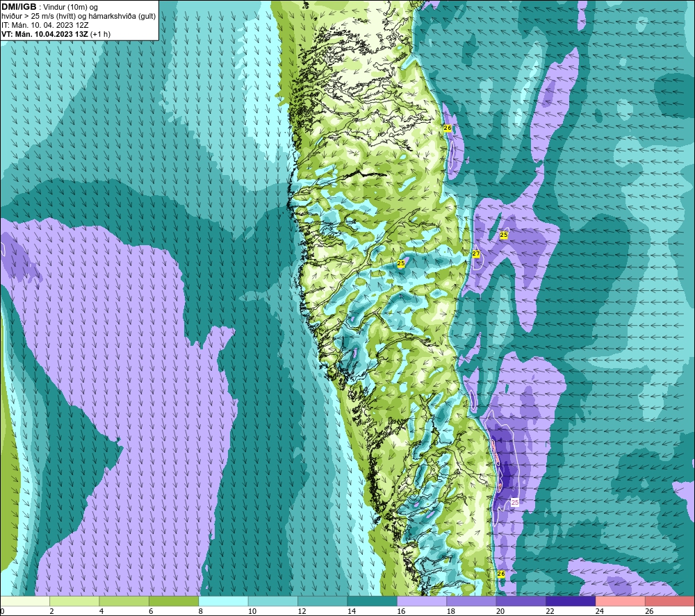Select the lavender 16–18 legend swatch
Viewport: 695px width, 616px height.
coord(422,601)
